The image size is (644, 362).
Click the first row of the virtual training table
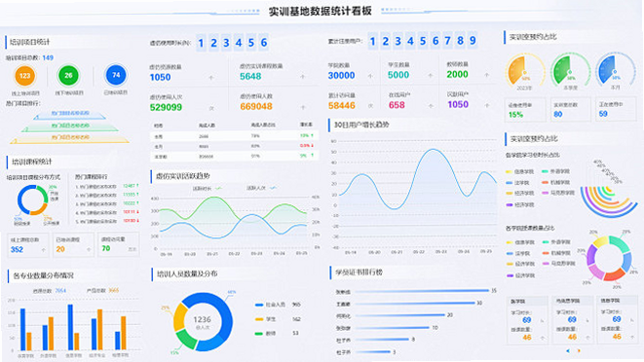coord(234,136)
